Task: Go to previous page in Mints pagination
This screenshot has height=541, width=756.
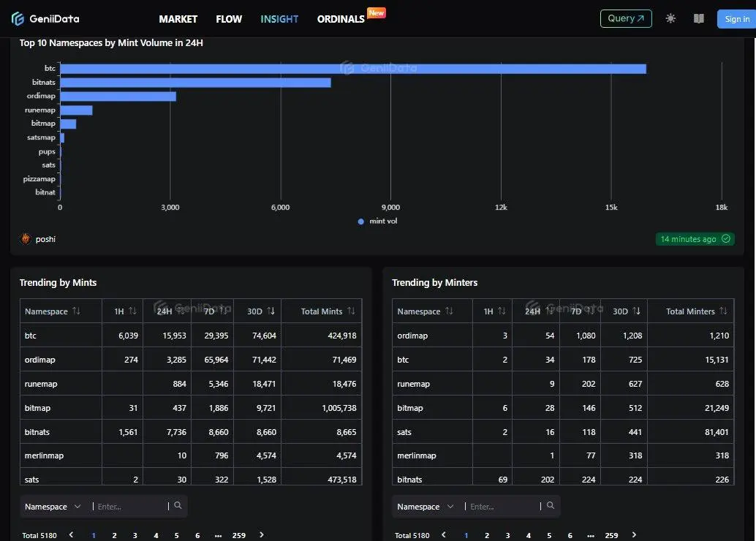Action: coord(72,534)
